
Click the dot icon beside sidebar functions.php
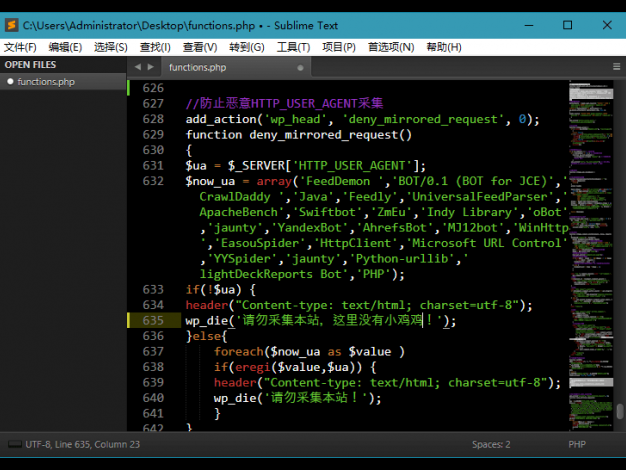pos(10,81)
